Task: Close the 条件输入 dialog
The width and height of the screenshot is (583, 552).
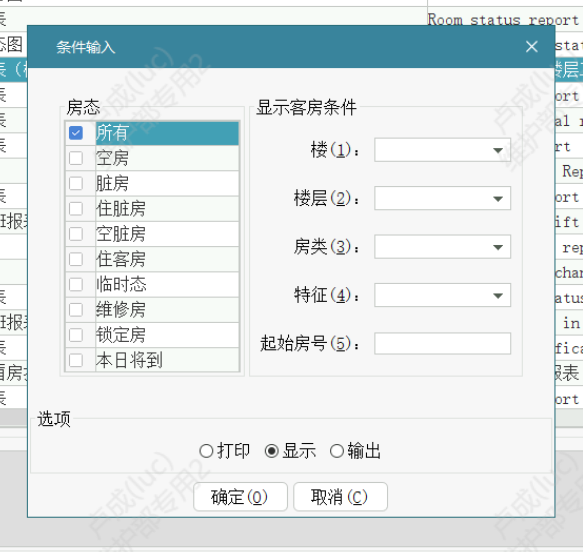Action: (x=532, y=47)
